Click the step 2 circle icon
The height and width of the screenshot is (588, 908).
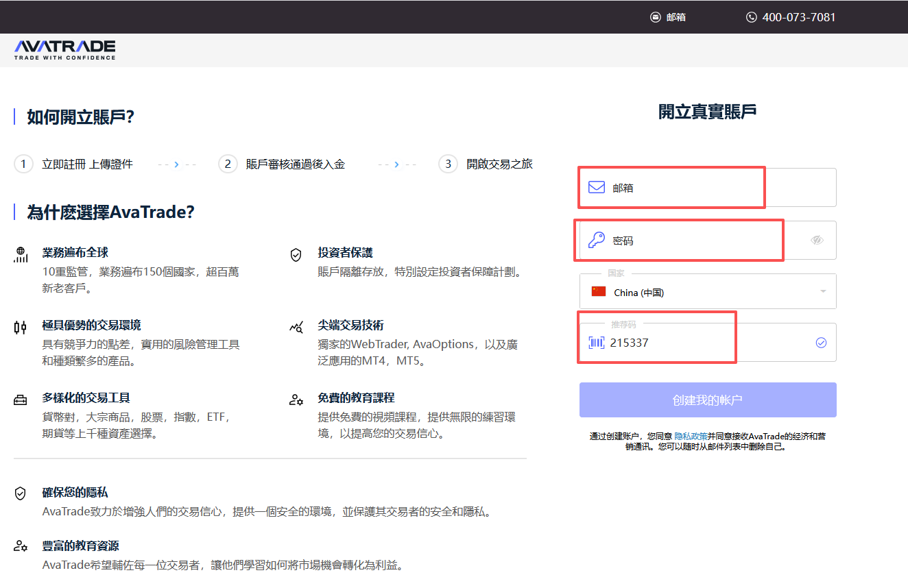point(228,164)
